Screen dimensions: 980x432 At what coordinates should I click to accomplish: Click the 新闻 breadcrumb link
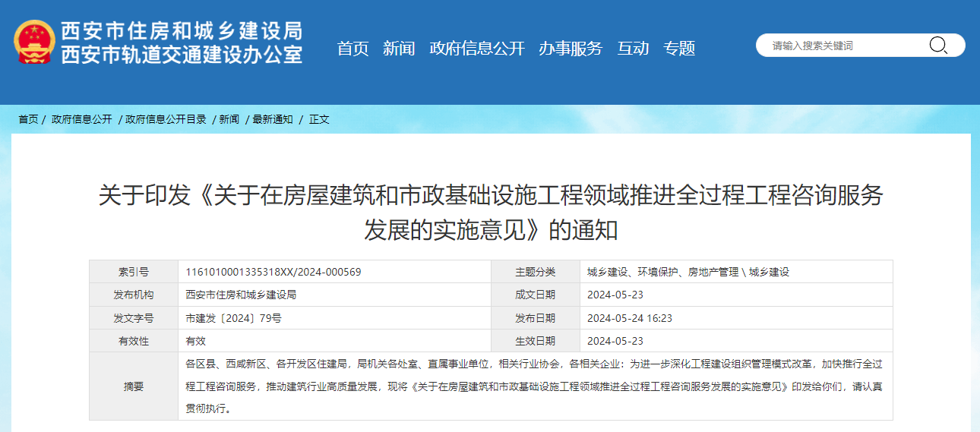pos(229,119)
